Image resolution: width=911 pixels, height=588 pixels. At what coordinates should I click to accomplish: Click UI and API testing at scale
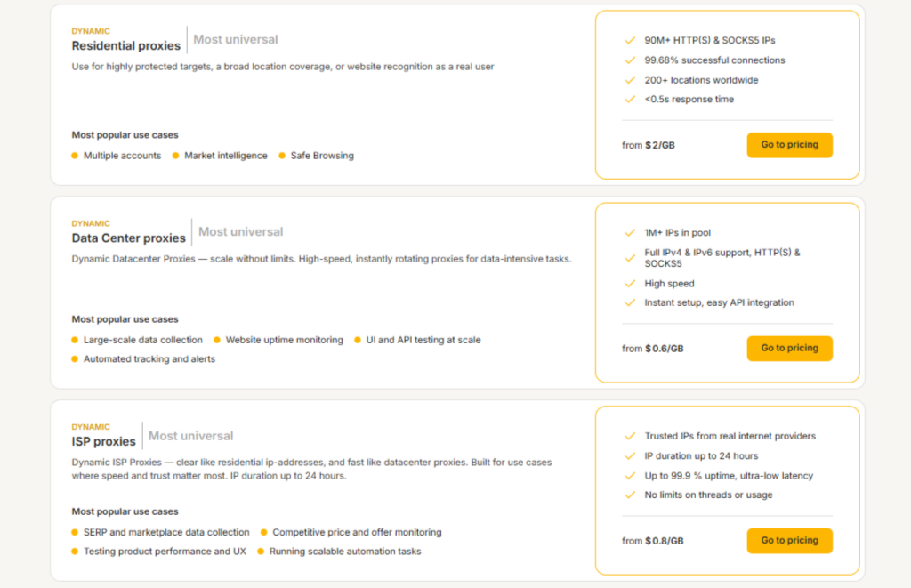click(423, 340)
